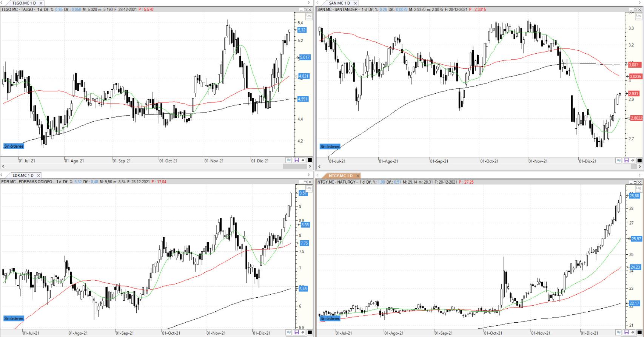Toggle the Log scale on the EDREAMS chart

click(x=309, y=188)
